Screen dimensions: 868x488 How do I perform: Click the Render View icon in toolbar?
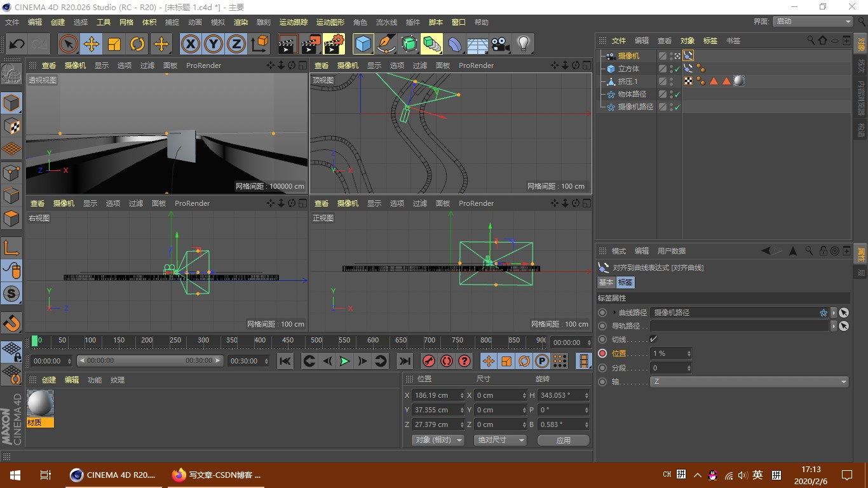[x=287, y=44]
